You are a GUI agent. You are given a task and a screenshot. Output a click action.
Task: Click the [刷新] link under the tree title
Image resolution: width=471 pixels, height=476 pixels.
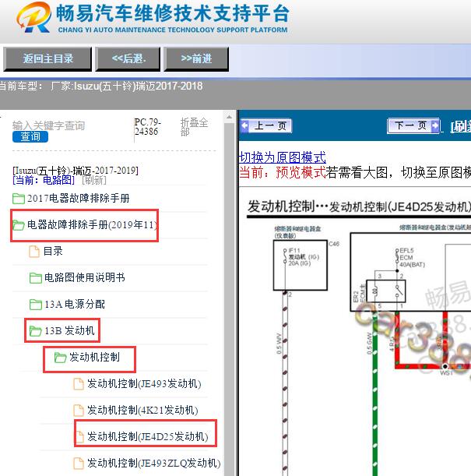[94, 180]
